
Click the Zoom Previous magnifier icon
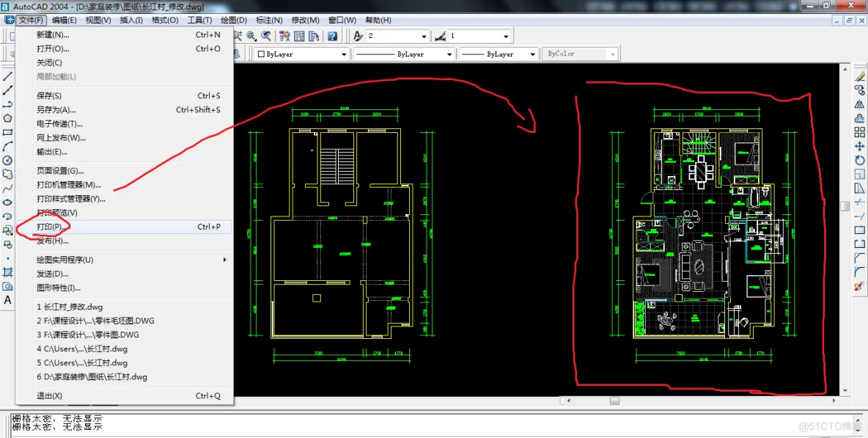click(266, 36)
